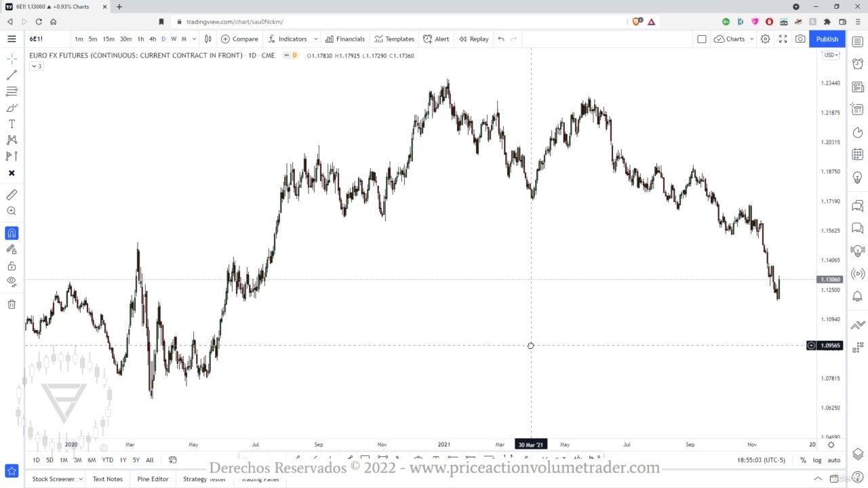The image size is (868, 488).
Task: Expand the favorite indicators dropdown arrow
Action: [315, 39]
